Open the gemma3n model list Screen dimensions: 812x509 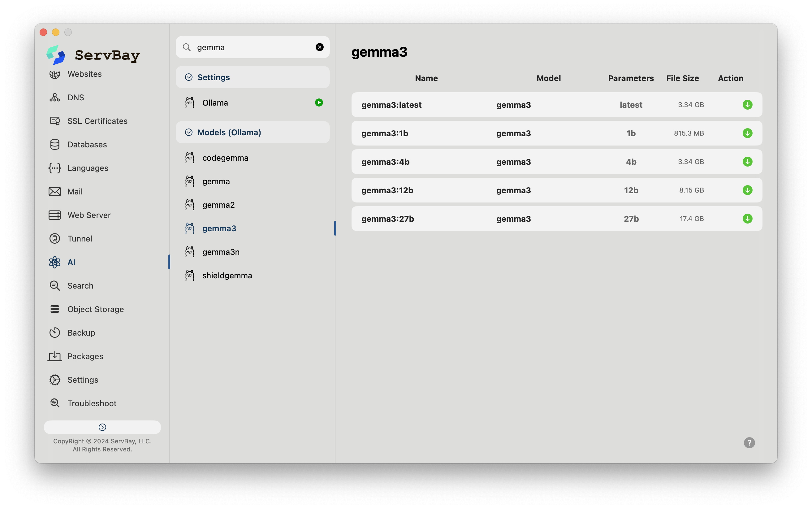(221, 252)
